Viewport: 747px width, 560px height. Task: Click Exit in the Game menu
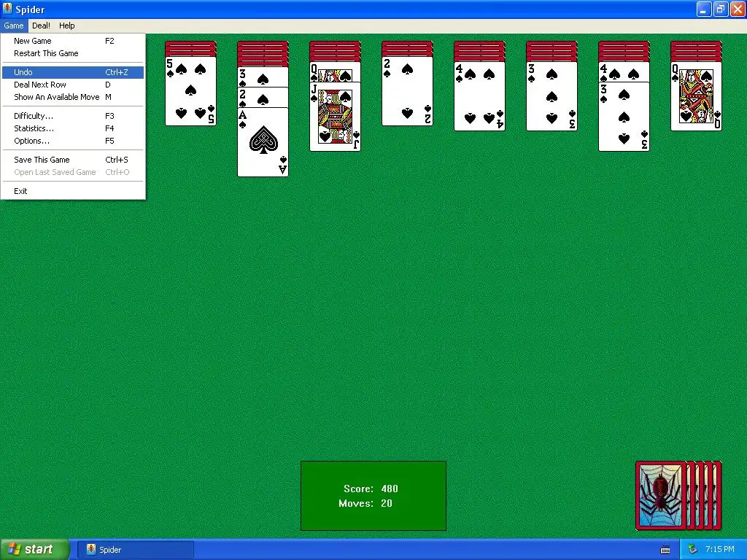[72, 192]
